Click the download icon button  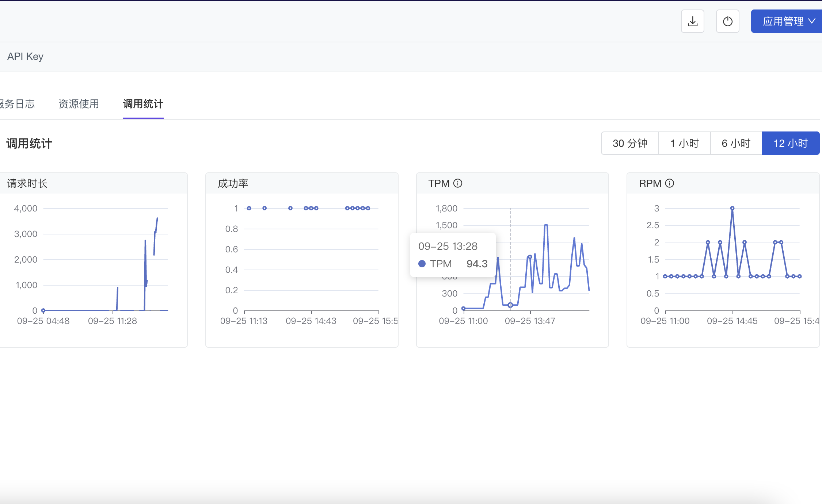click(x=692, y=21)
